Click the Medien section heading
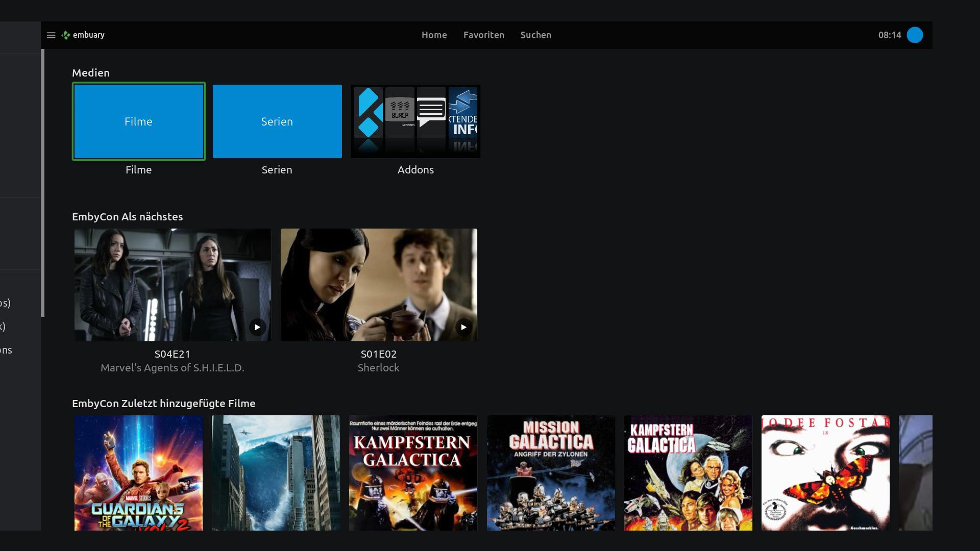 pos(91,73)
